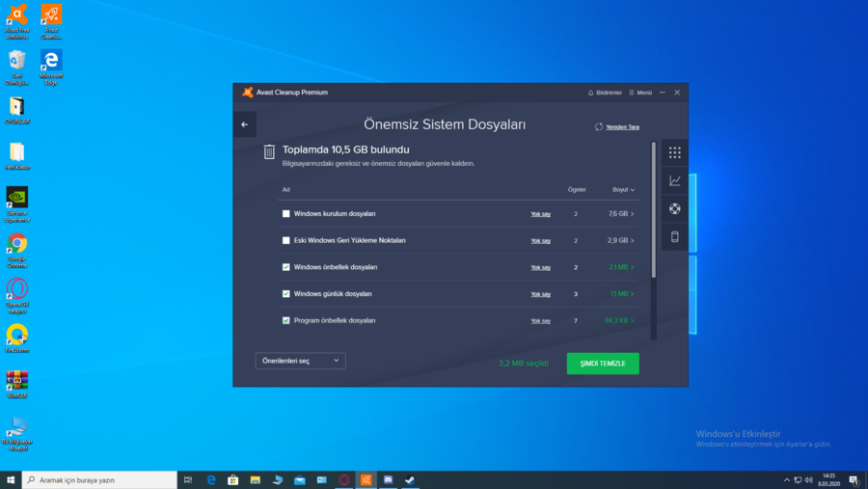This screenshot has width=868, height=489.
Task: Open the OYUNLAR folder on desktop
Action: coord(17,110)
